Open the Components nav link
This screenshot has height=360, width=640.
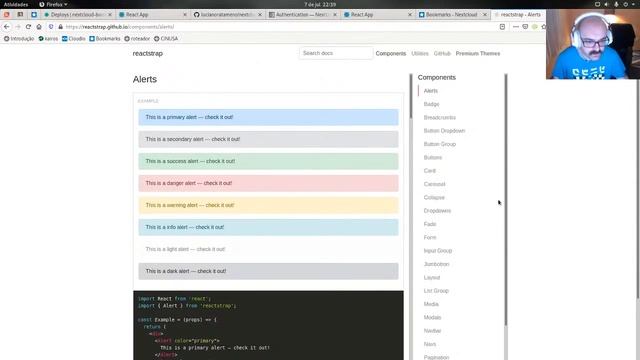tap(391, 53)
